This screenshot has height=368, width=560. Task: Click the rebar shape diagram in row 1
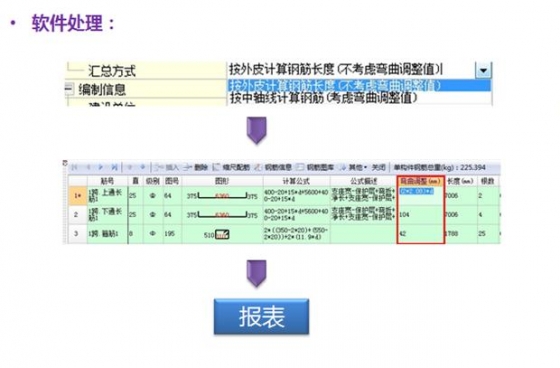pos(222,196)
